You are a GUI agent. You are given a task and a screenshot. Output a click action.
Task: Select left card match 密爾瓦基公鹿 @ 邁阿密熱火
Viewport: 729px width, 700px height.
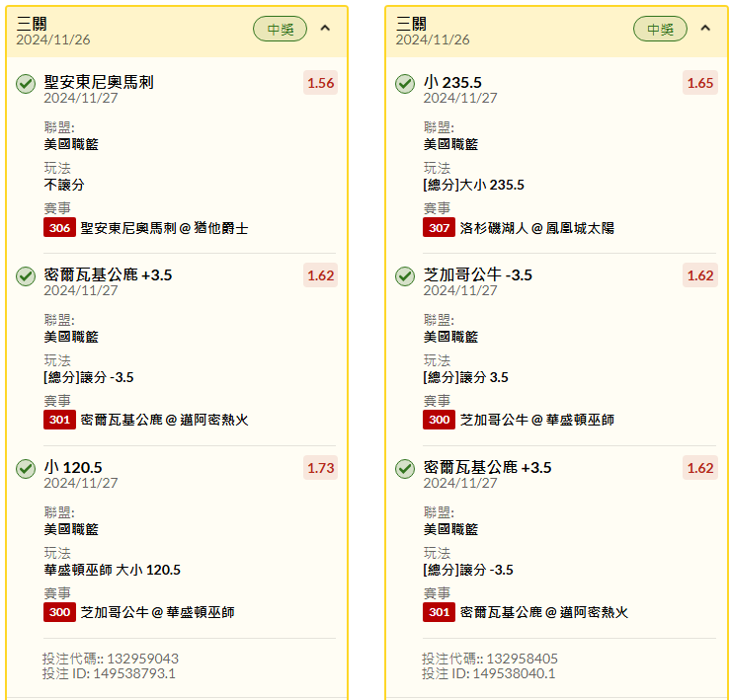click(164, 421)
